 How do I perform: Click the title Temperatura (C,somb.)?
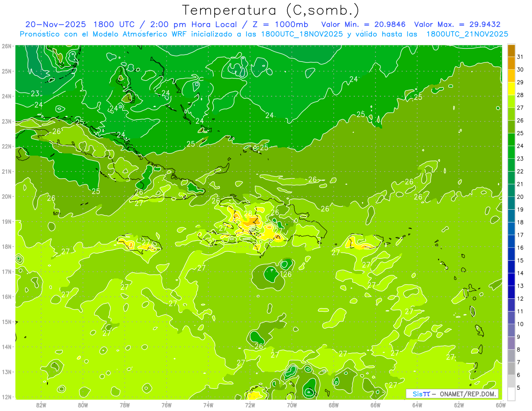pos(270,10)
